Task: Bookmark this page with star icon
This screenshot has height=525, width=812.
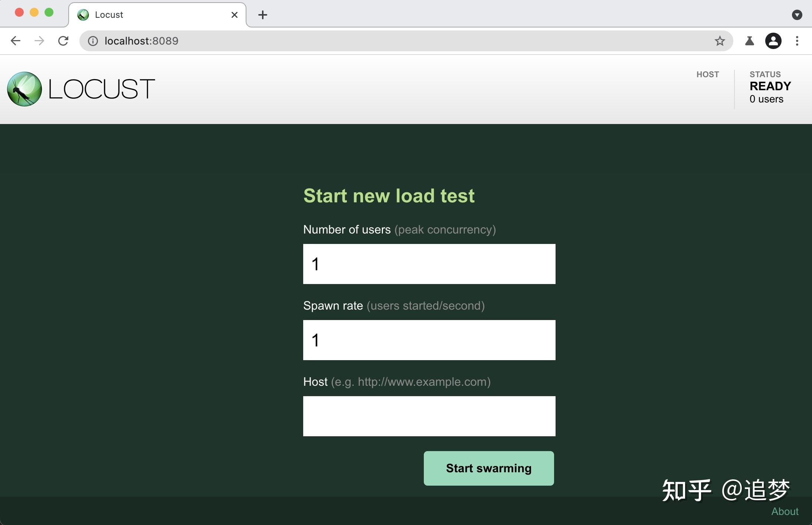Action: (x=720, y=41)
